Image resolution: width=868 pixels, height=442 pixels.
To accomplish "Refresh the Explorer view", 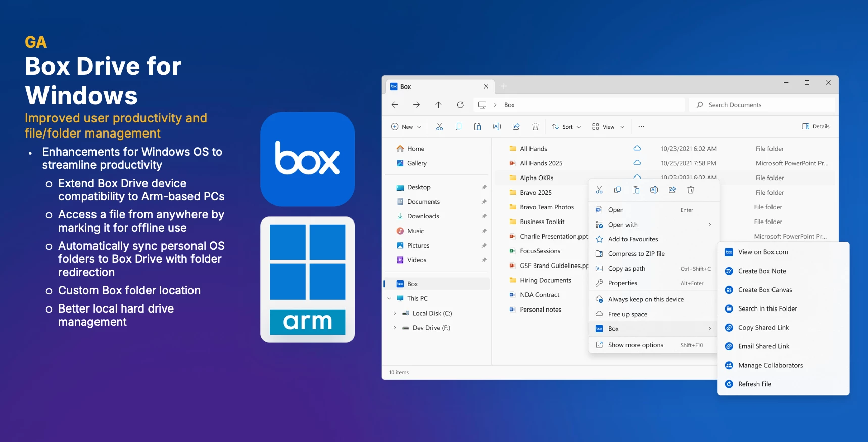I will pos(460,105).
